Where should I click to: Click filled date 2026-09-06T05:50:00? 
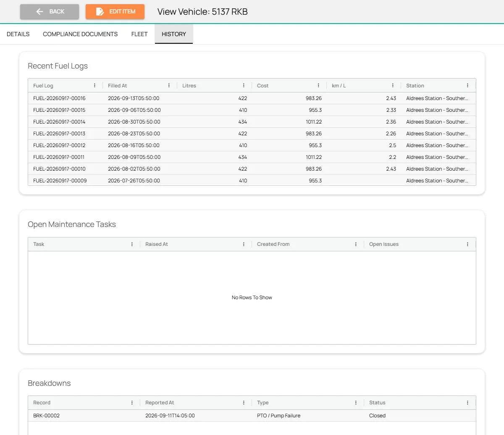(x=134, y=110)
